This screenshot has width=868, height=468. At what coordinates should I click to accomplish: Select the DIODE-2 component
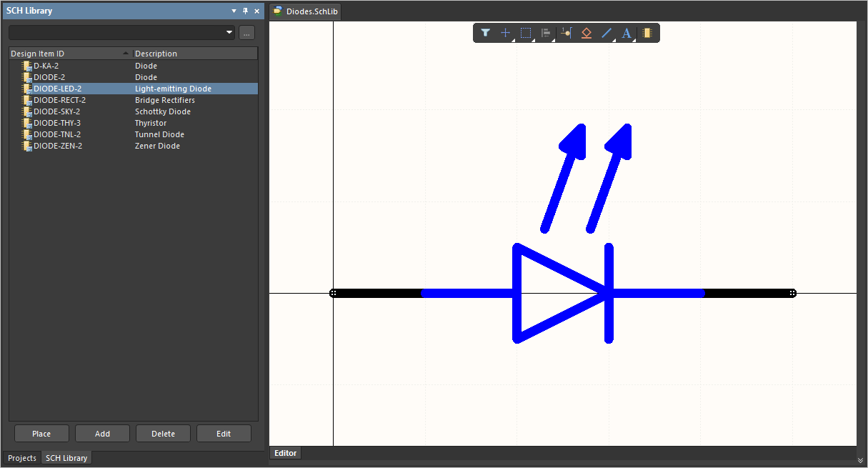point(49,77)
